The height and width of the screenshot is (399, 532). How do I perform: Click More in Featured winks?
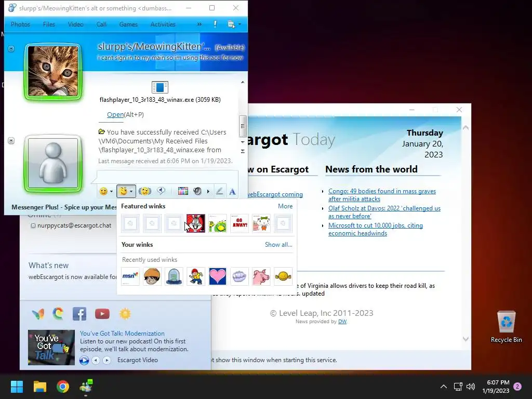[x=285, y=206]
